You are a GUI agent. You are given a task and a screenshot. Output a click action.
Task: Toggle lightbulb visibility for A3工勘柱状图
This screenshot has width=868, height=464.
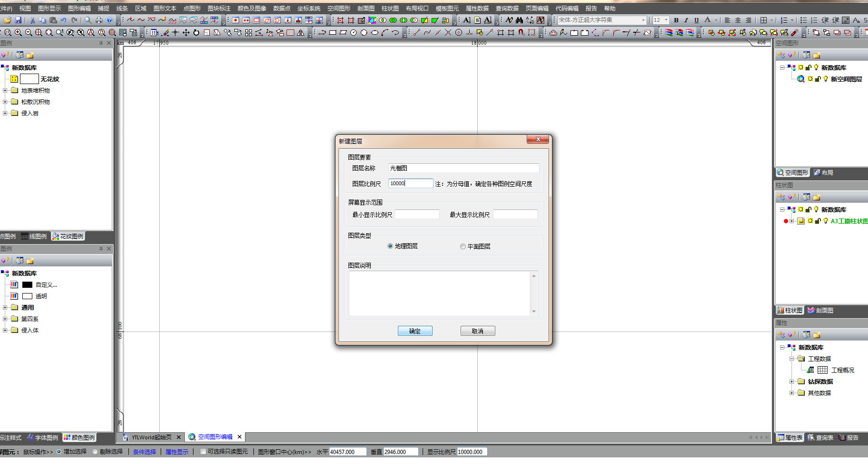[826, 221]
